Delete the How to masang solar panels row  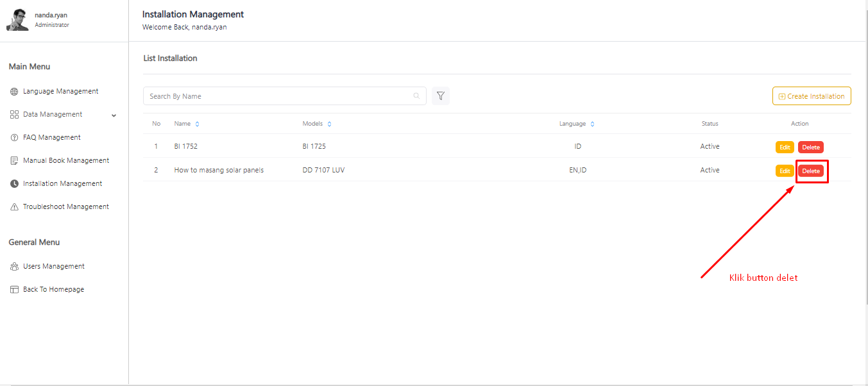810,171
